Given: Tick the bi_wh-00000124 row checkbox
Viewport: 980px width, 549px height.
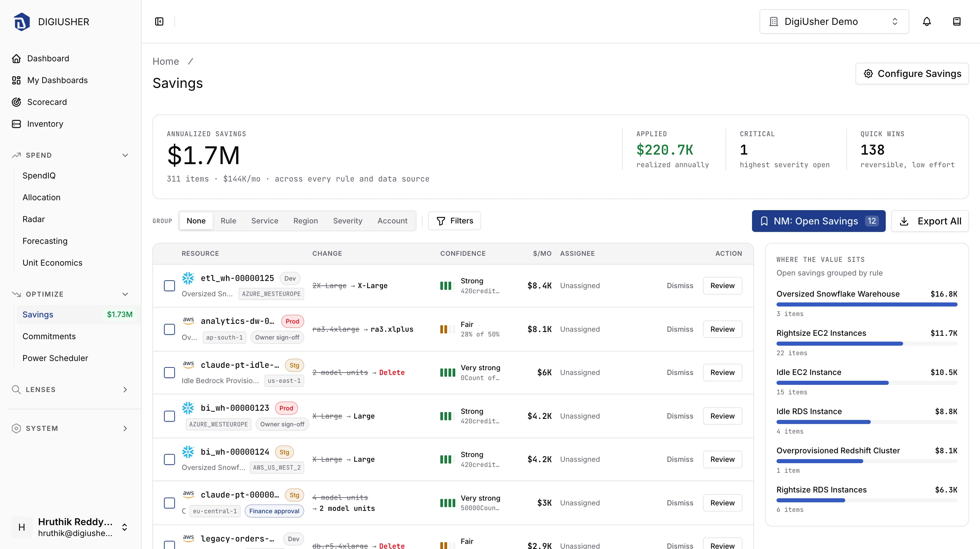Looking at the screenshot, I should click(x=169, y=459).
